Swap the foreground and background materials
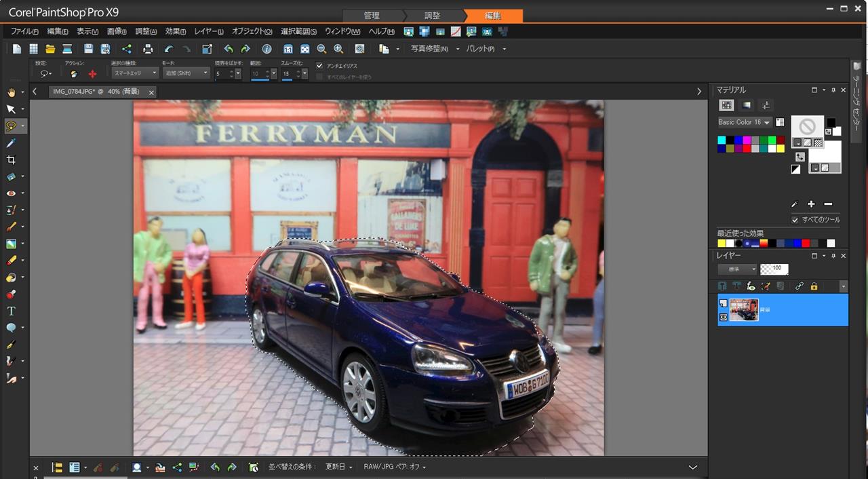Image resolution: width=868 pixels, height=479 pixels. pyautogui.click(x=800, y=157)
